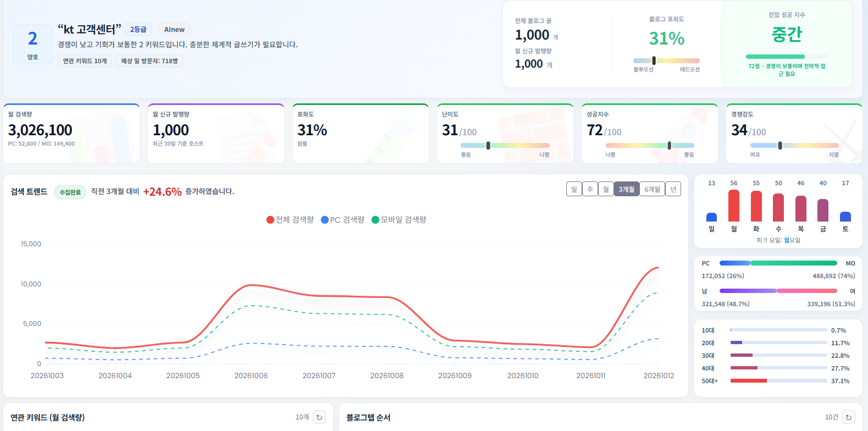Click the 금 weekday bar labeled 40
Image resolution: width=868 pixels, height=431 pixels.
[823, 210]
